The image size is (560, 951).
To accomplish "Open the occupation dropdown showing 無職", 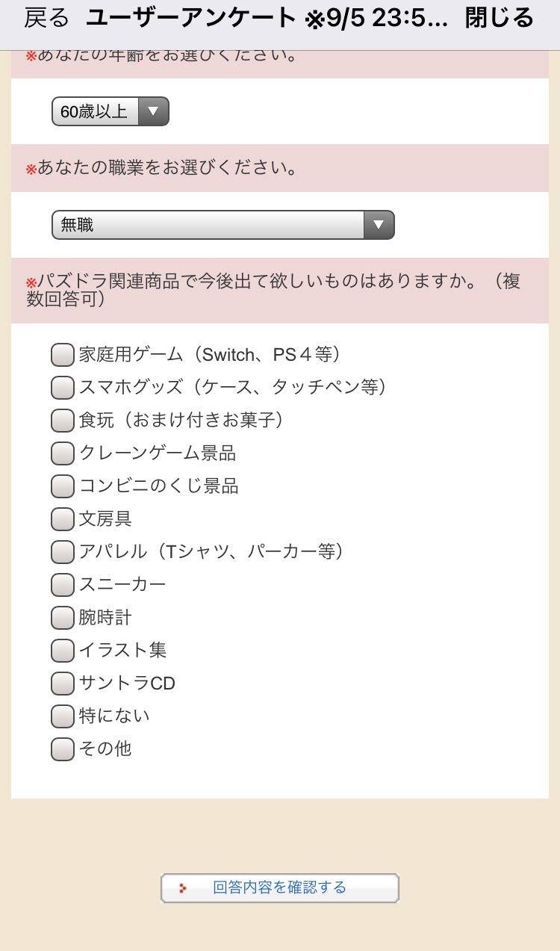I will coord(223,225).
